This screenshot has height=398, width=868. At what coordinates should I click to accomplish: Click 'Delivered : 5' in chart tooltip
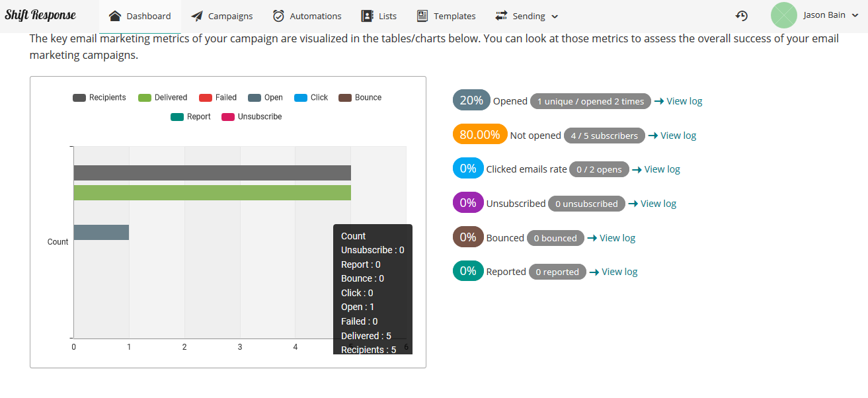point(366,336)
